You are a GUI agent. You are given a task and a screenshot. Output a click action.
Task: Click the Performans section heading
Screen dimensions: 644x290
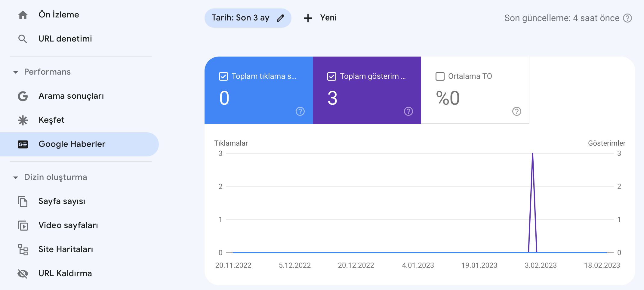47,72
